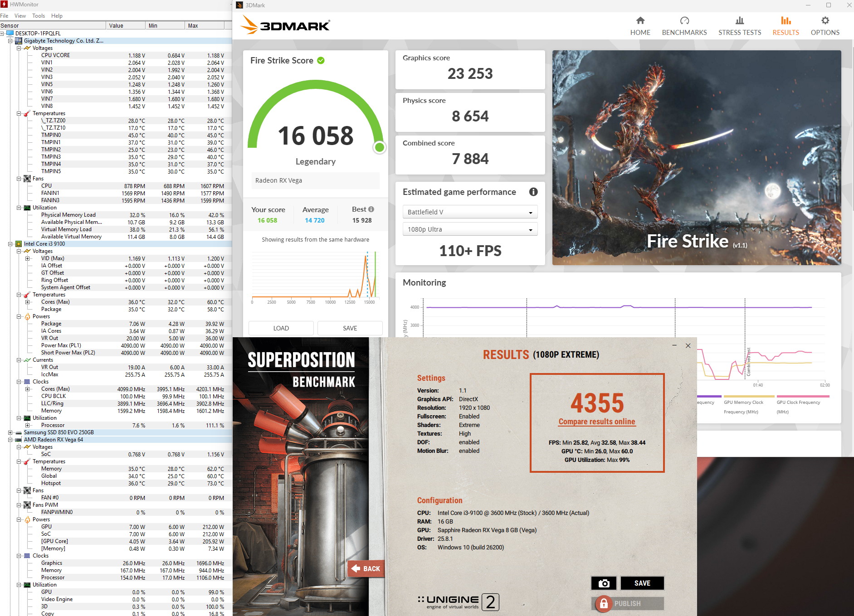Screen dimensions: 854x616
Task: Click the Best score info icon
Action: [x=371, y=209]
